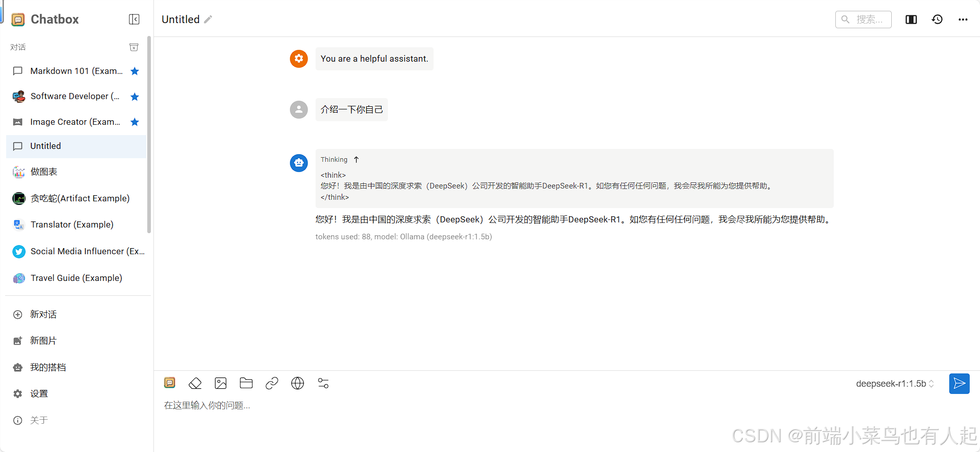Click the sidebar conversation list scrollbar
The image size is (980, 452).
pos(149,135)
